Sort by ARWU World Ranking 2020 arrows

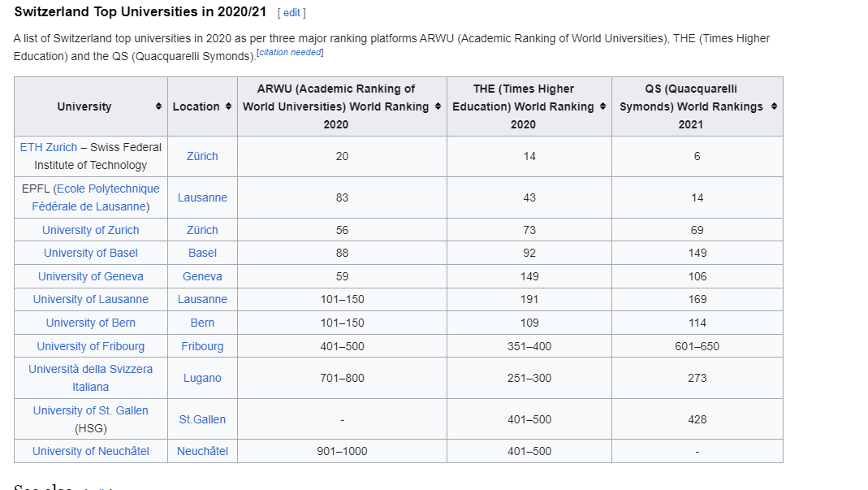[438, 106]
